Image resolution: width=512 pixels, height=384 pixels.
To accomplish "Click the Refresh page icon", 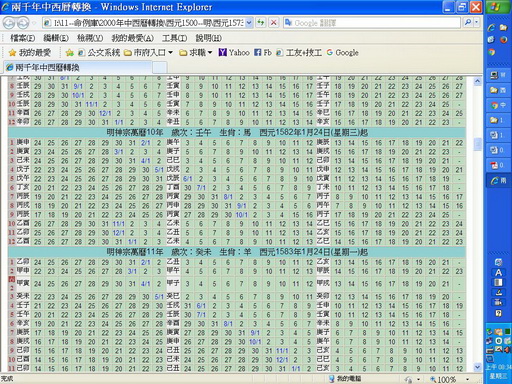I will pos(261,23).
